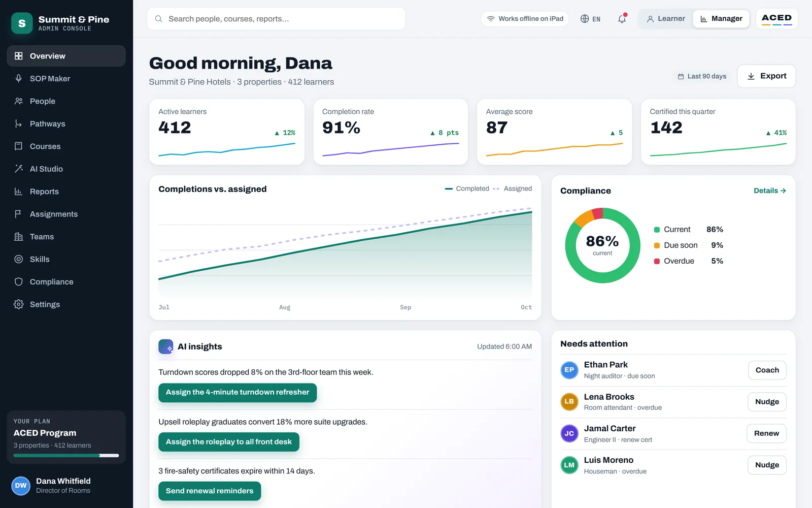Go to the Reports page label
The height and width of the screenshot is (508, 812).
click(x=44, y=192)
